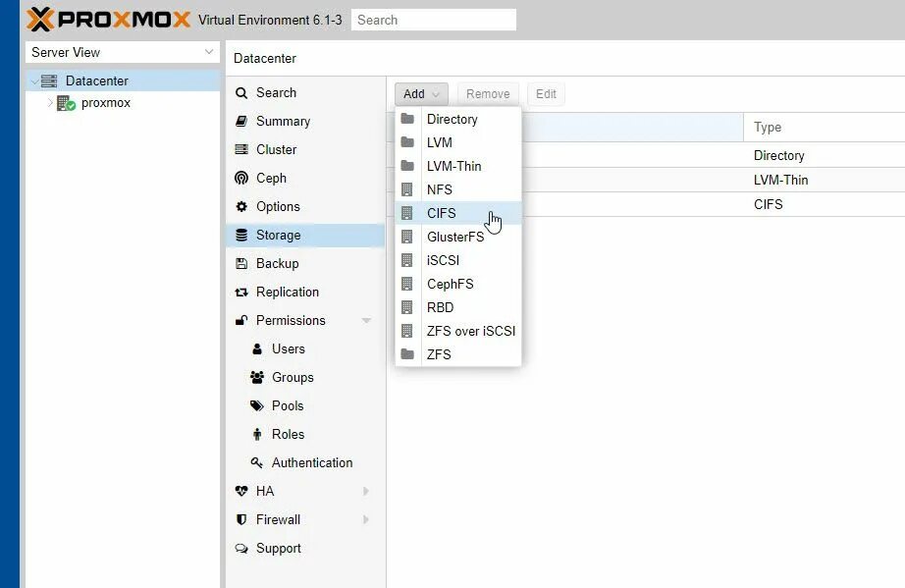The width and height of the screenshot is (905, 588).
Task: Open the Backup section
Action: coord(305,264)
